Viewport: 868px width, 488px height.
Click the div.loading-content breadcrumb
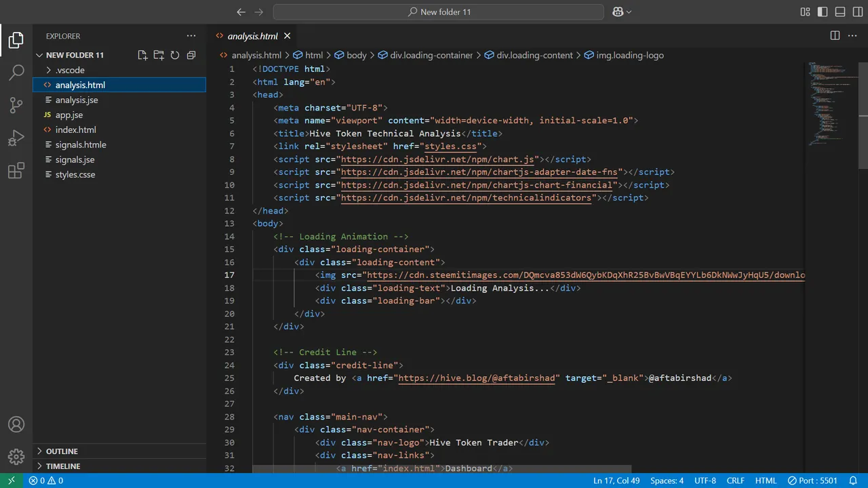(x=534, y=55)
